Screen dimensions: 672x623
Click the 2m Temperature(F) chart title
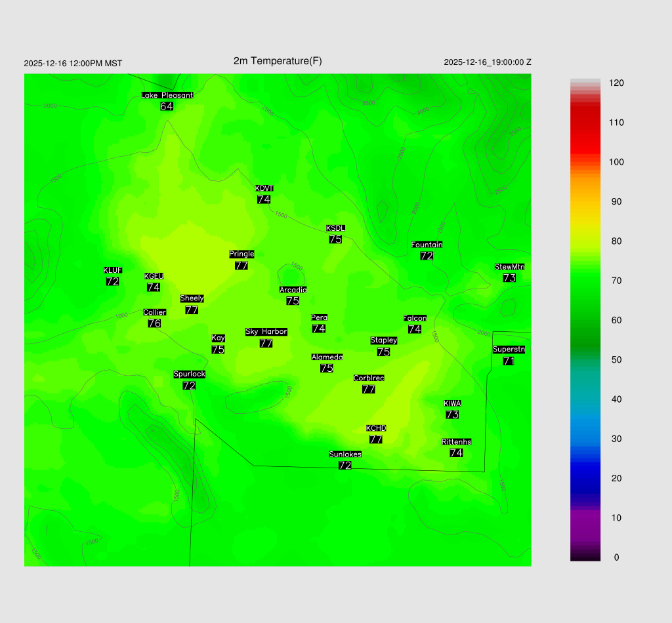point(278,61)
